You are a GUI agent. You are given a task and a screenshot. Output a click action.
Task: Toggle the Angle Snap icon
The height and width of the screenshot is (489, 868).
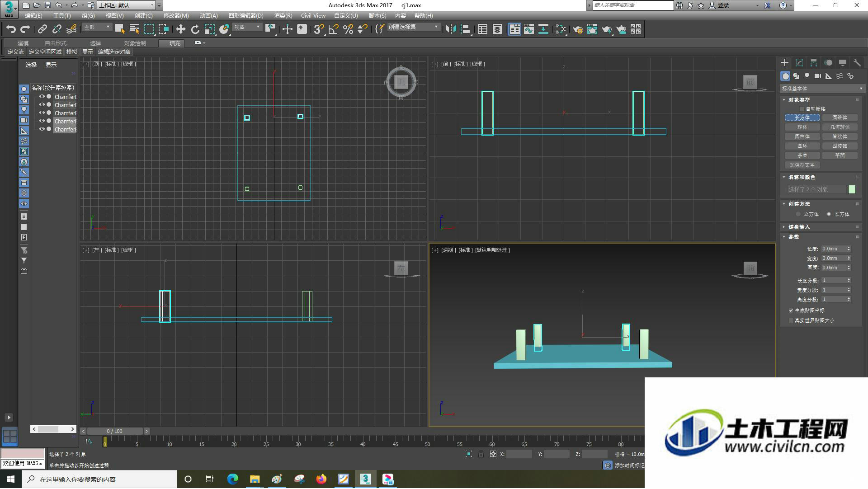tap(333, 29)
